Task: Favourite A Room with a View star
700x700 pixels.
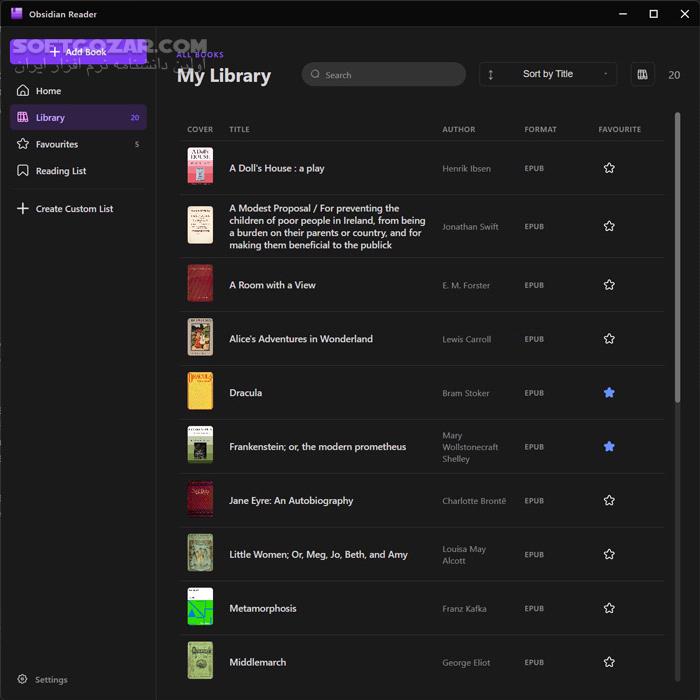Action: point(609,285)
